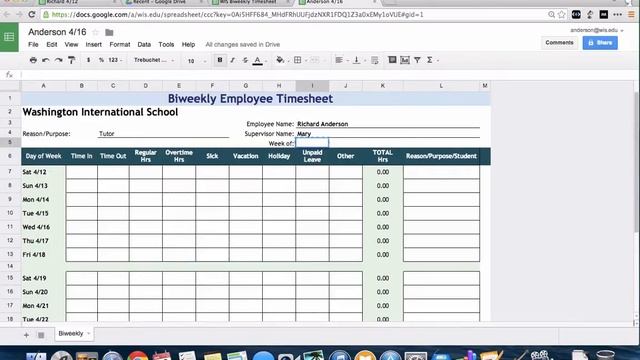Click the browser address bar URL
Screen dimensions: 640x360
point(238,15)
